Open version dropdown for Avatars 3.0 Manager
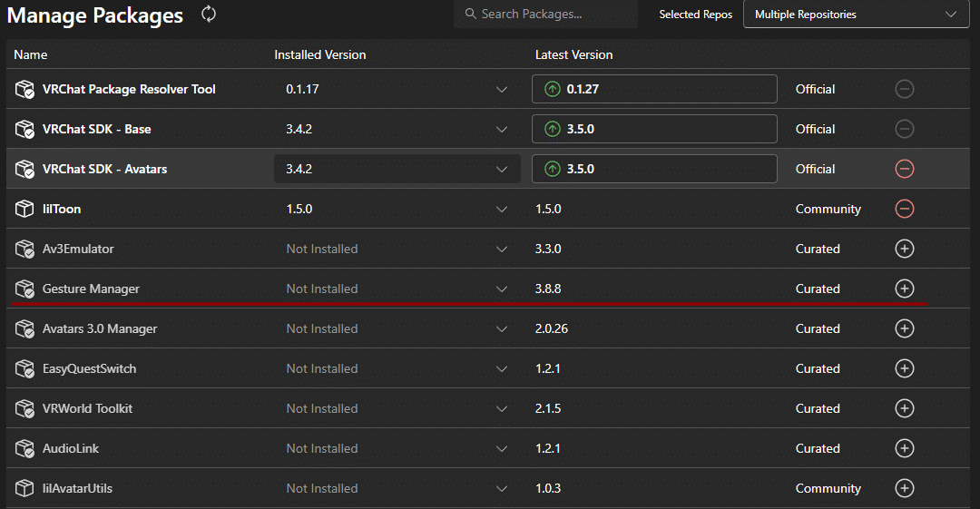This screenshot has height=509, width=980. click(x=501, y=329)
